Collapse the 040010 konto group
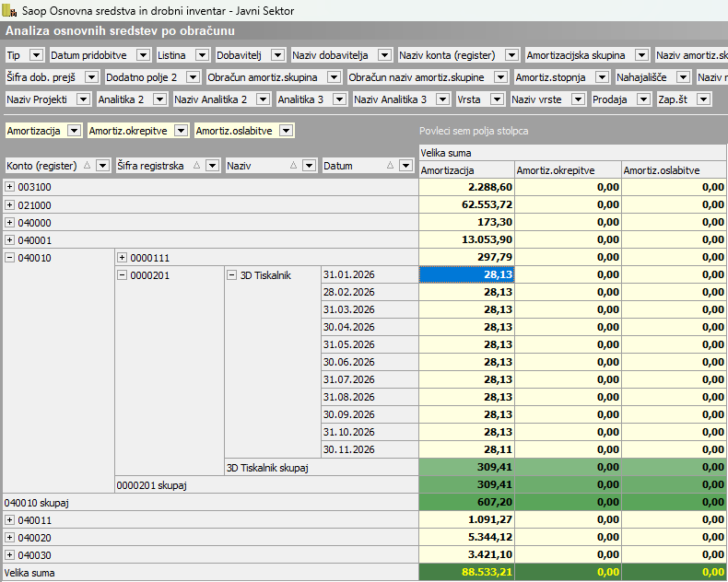The image size is (728, 582). pos(10,258)
